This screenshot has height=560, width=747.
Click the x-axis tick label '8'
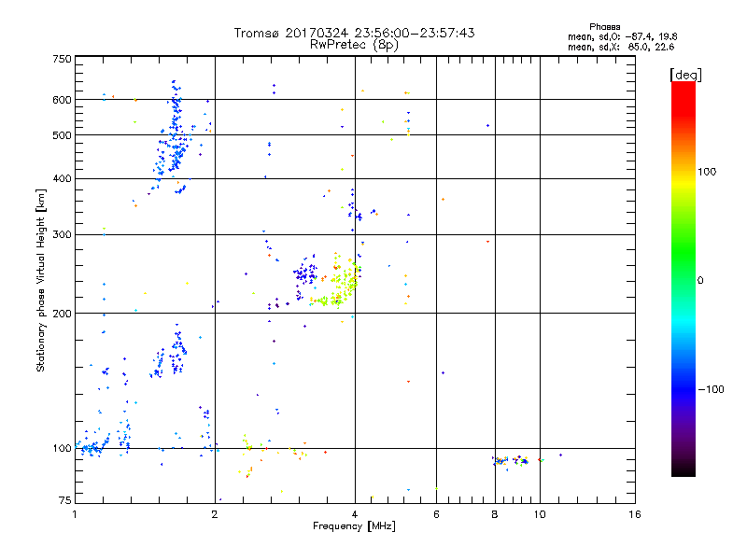(495, 514)
